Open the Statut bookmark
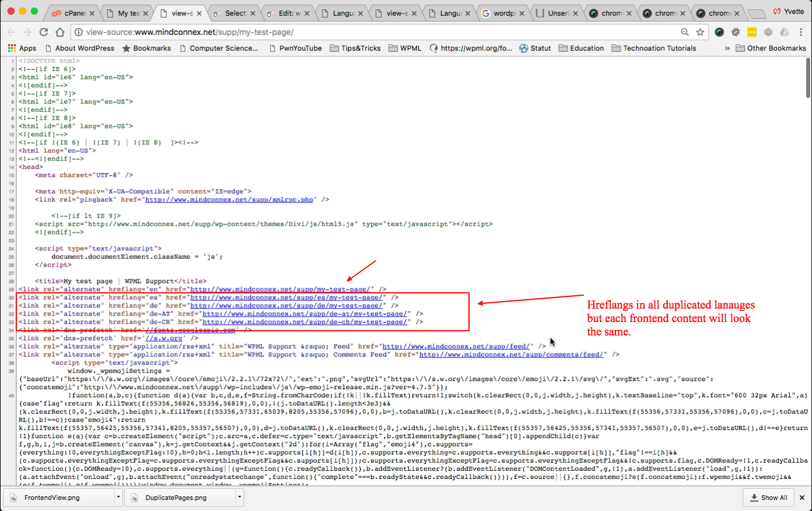 tap(535, 48)
